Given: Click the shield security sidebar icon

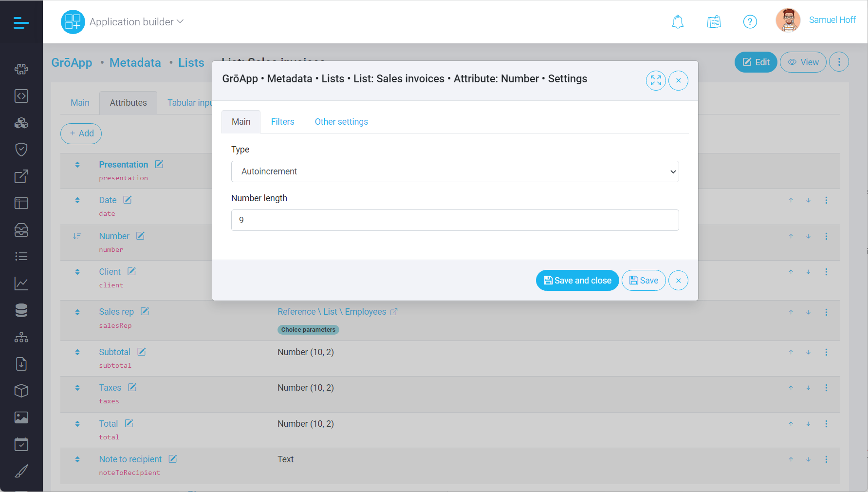Looking at the screenshot, I should click(x=21, y=150).
